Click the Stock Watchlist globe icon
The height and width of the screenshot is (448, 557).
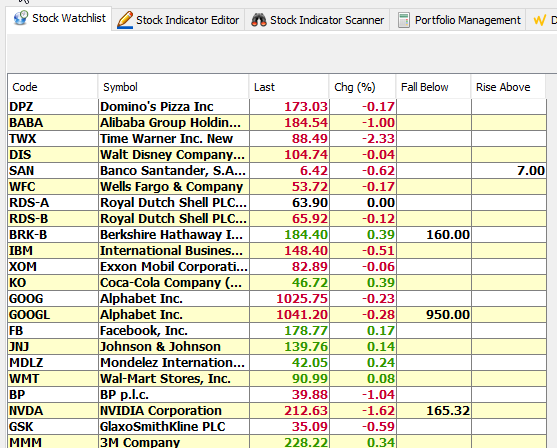click(x=20, y=18)
